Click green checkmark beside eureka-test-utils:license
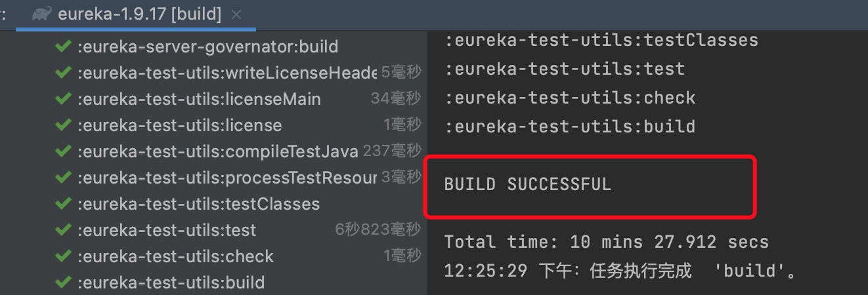 63,125
